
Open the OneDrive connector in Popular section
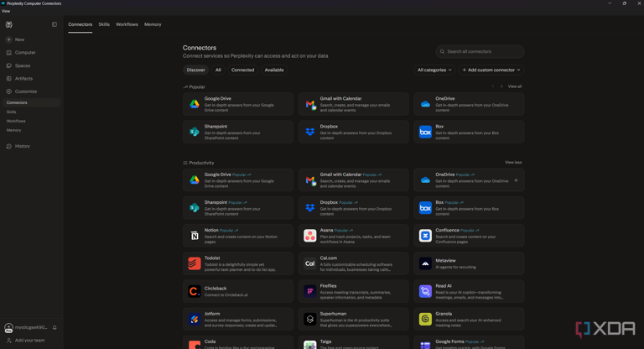click(x=469, y=104)
